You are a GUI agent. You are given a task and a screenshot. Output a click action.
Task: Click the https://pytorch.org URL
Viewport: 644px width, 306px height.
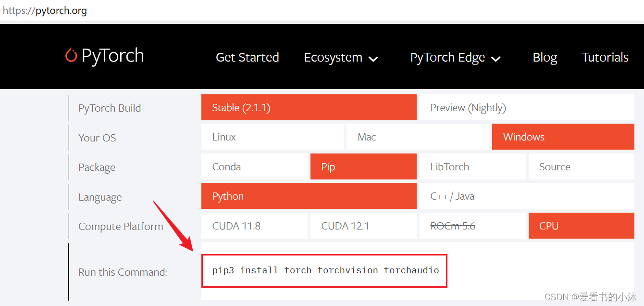coord(45,10)
